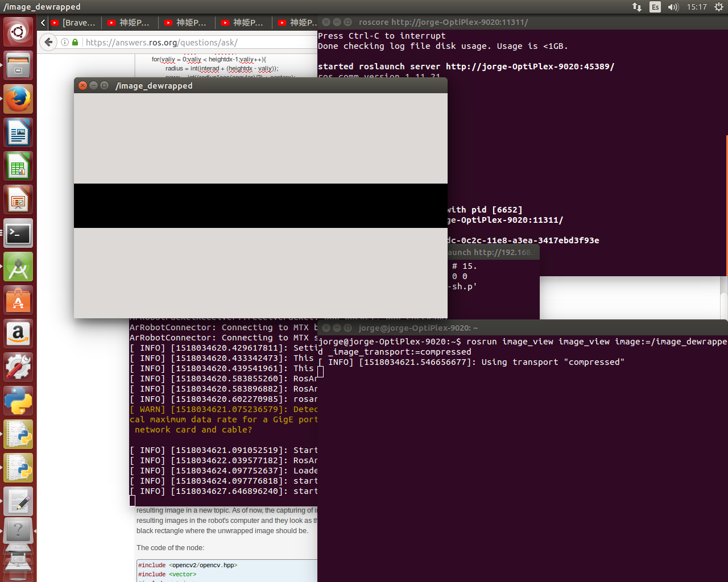728x582 pixels.
Task: Go back using Firefox back button
Action: [49, 42]
